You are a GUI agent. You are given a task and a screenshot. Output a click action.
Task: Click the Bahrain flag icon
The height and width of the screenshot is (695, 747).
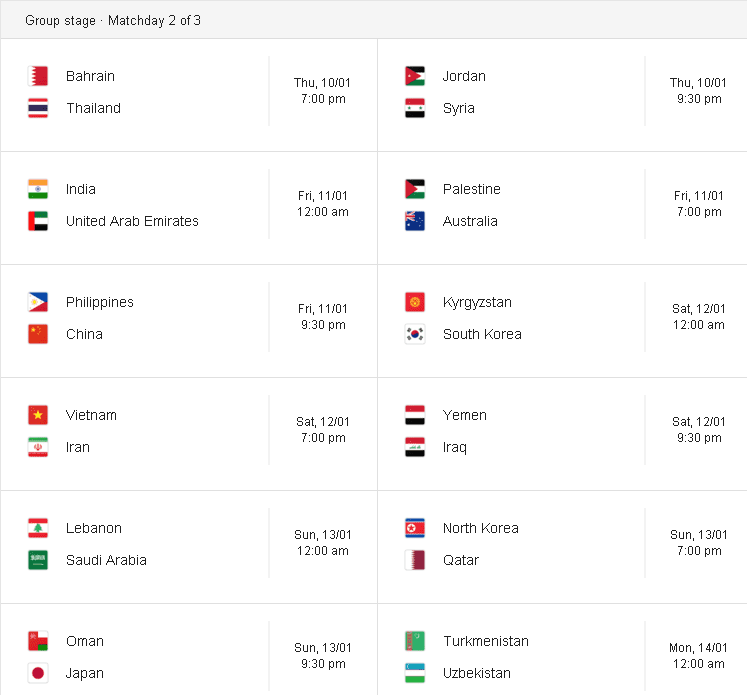coord(38,76)
